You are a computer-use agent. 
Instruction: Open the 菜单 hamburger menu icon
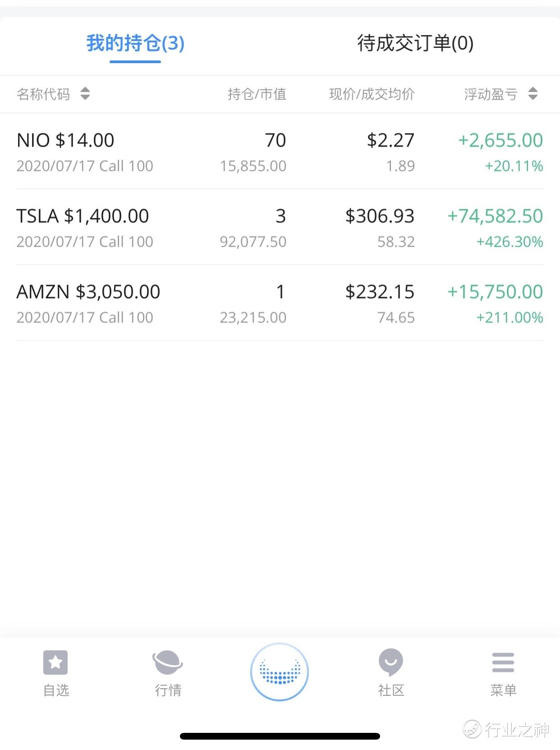503,662
